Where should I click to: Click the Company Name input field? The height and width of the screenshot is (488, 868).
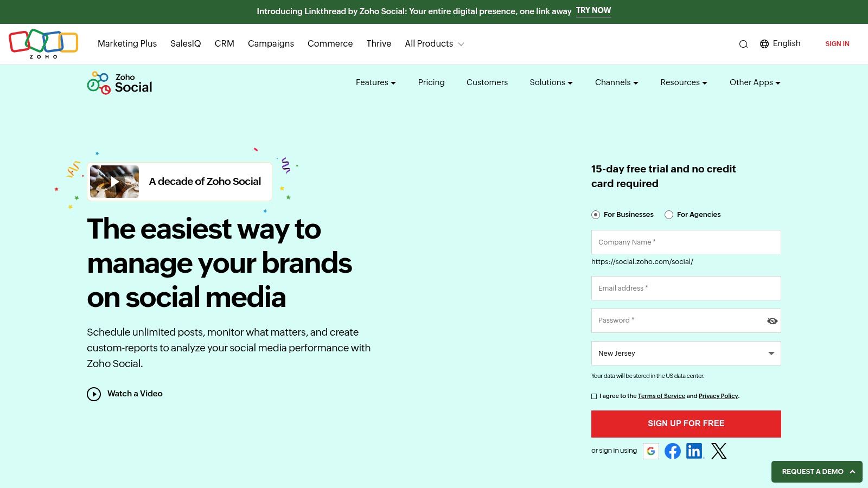[x=686, y=242]
